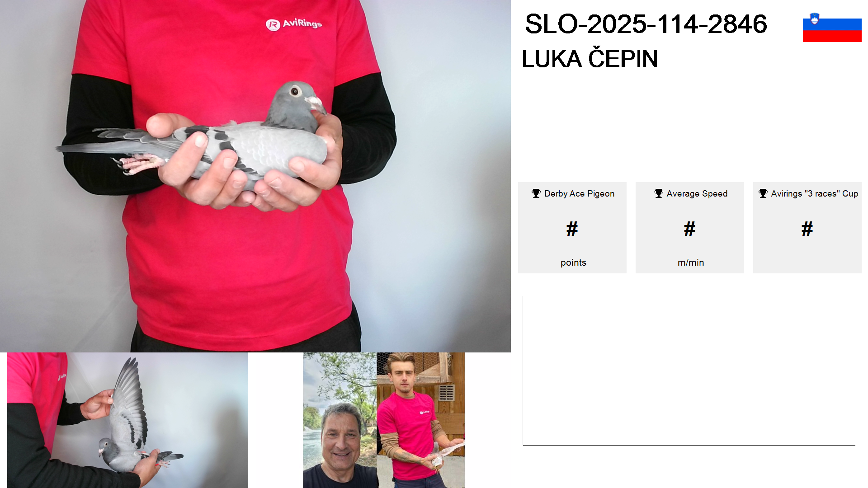Click the empty results chart area
Image resolution: width=868 pixels, height=488 pixels.
tap(689, 371)
